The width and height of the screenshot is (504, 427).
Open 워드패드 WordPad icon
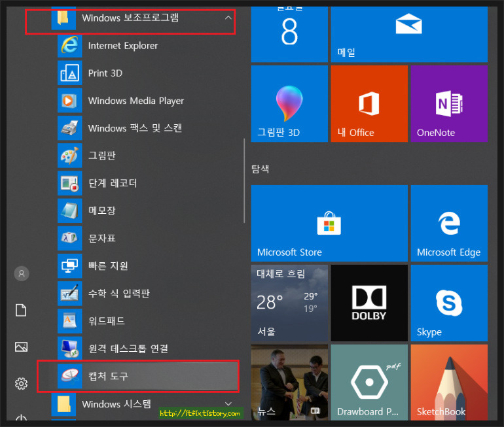click(x=69, y=321)
